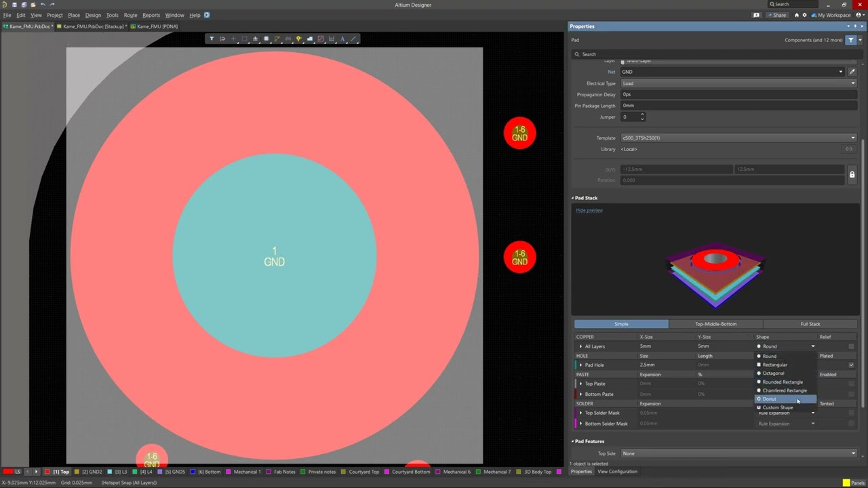Screen dimensions: 868x488
Task: Enable All Layers thermal Relief checkbox
Action: (x=851, y=346)
